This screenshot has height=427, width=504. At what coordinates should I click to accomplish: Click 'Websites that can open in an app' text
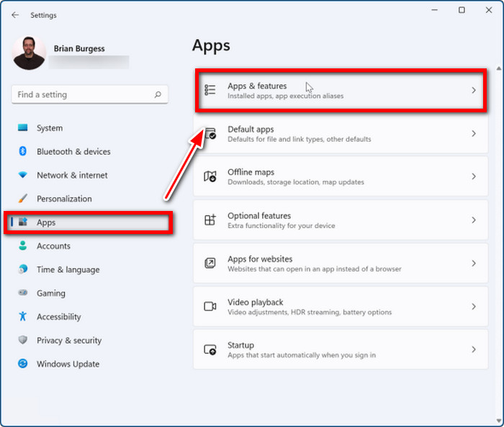(x=315, y=269)
